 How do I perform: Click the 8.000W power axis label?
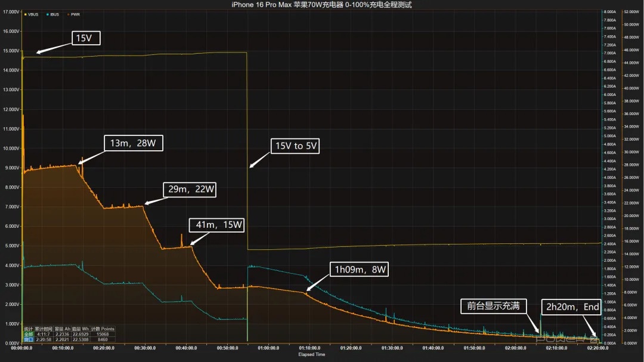[631, 292]
